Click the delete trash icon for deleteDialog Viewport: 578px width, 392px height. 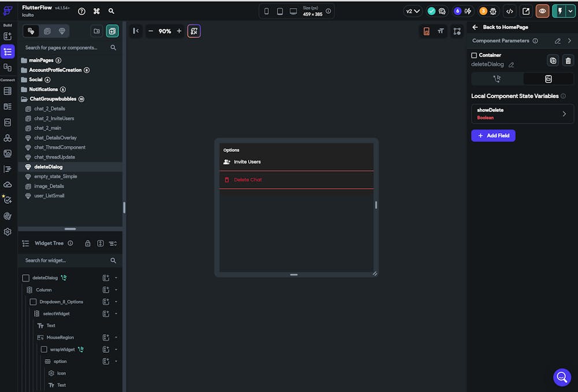coord(568,61)
